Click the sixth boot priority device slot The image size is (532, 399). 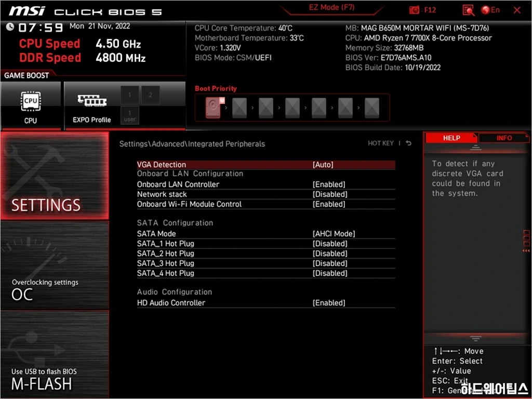[345, 108]
